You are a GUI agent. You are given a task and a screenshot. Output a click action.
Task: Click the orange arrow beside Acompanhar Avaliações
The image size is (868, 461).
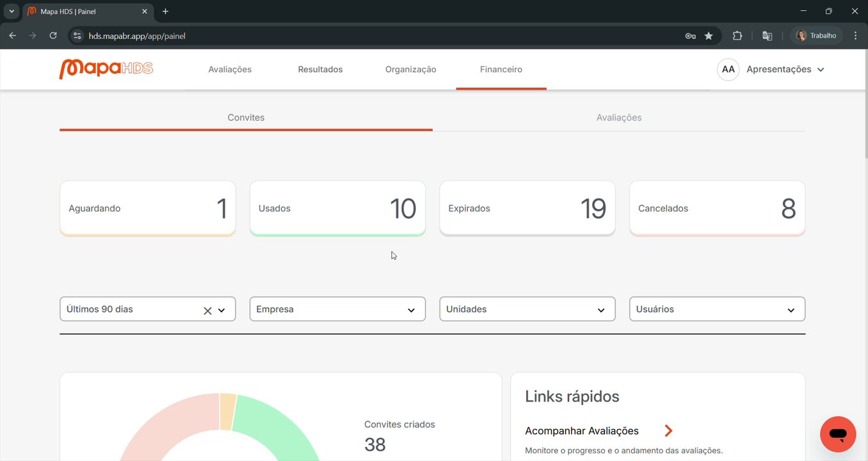click(668, 431)
